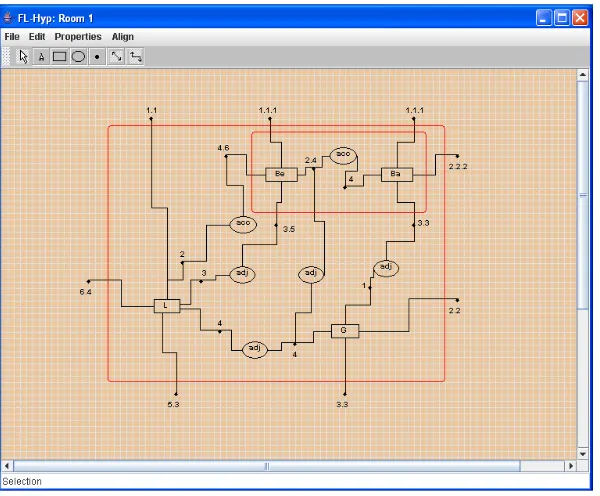Click the 4.6 label
The height and width of the screenshot is (496, 600).
pyautogui.click(x=223, y=148)
